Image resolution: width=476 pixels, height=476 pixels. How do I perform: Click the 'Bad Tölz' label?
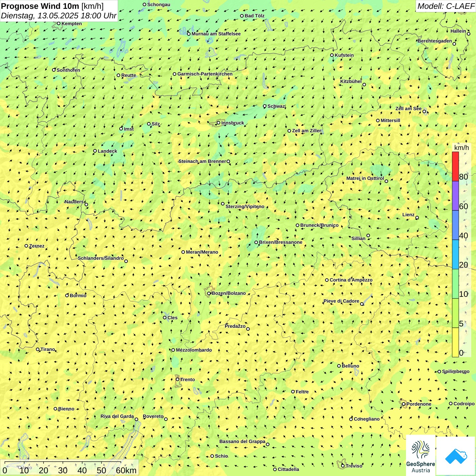point(255,16)
